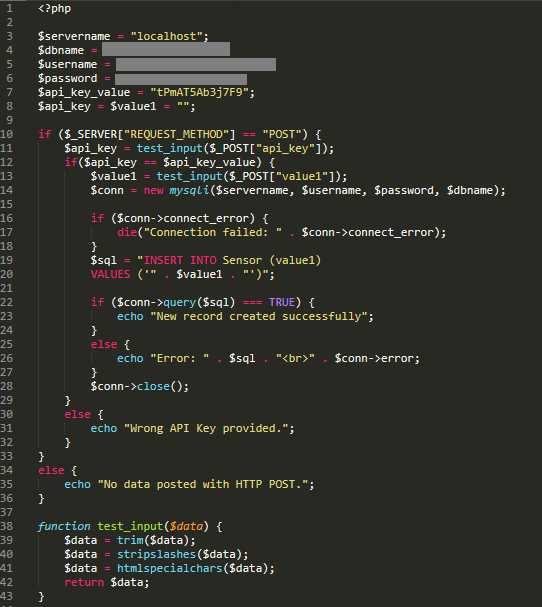Image resolution: width=542 pixels, height=607 pixels.
Task: Click line number 2 in the gutter
Action: [x=10, y=22]
